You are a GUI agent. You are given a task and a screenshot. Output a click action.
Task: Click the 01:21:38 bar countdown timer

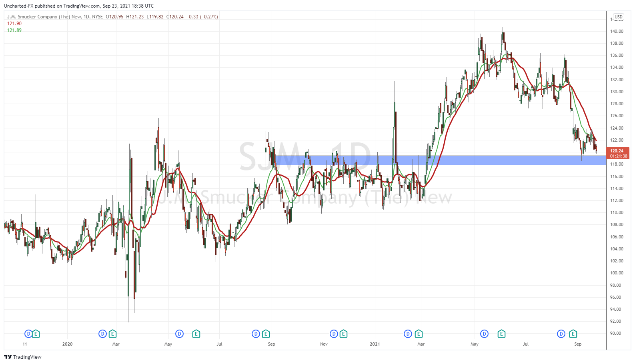coord(619,156)
